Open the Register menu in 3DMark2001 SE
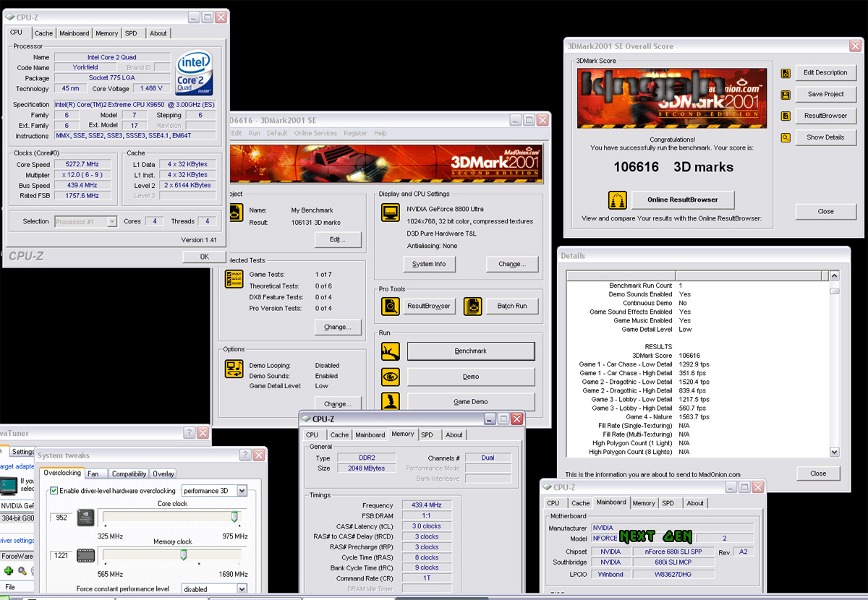 click(x=355, y=133)
